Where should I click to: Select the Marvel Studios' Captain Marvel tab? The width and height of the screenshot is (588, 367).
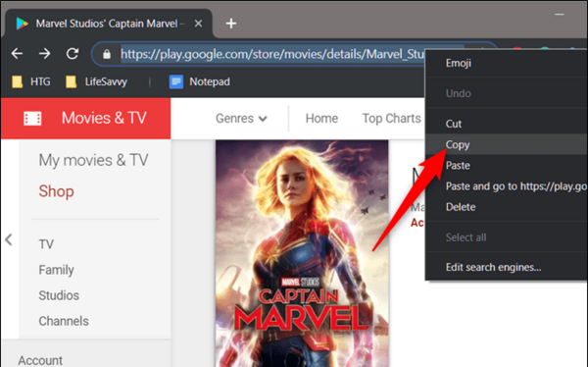[108, 24]
